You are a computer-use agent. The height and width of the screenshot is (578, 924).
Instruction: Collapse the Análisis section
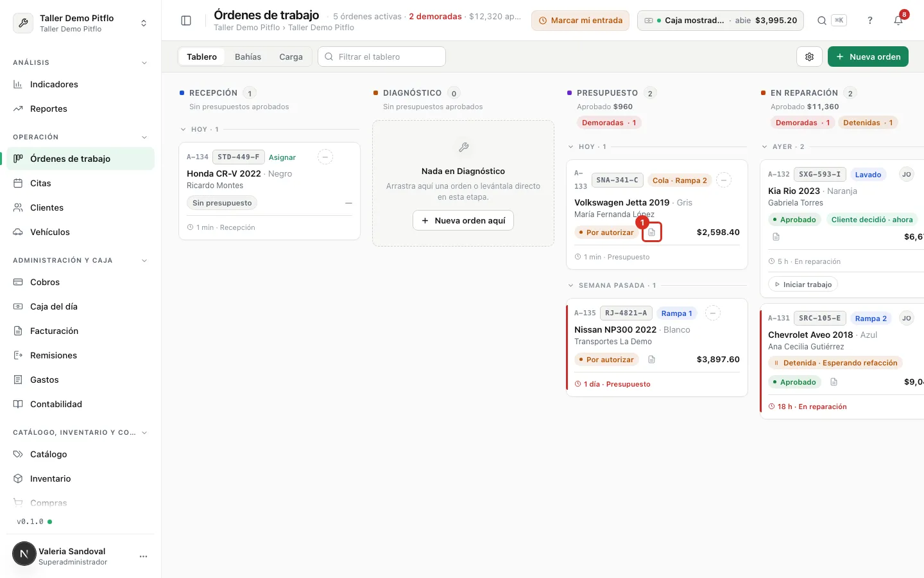(x=144, y=63)
